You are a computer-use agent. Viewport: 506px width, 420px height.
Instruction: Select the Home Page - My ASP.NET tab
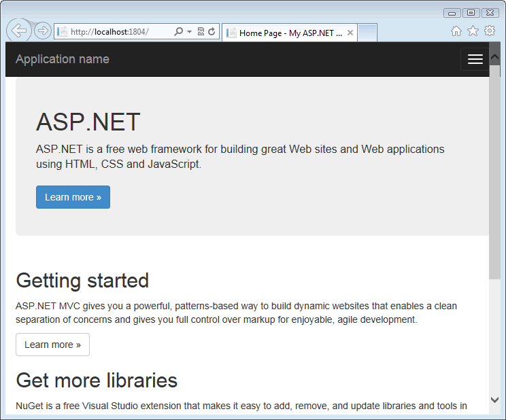point(290,33)
